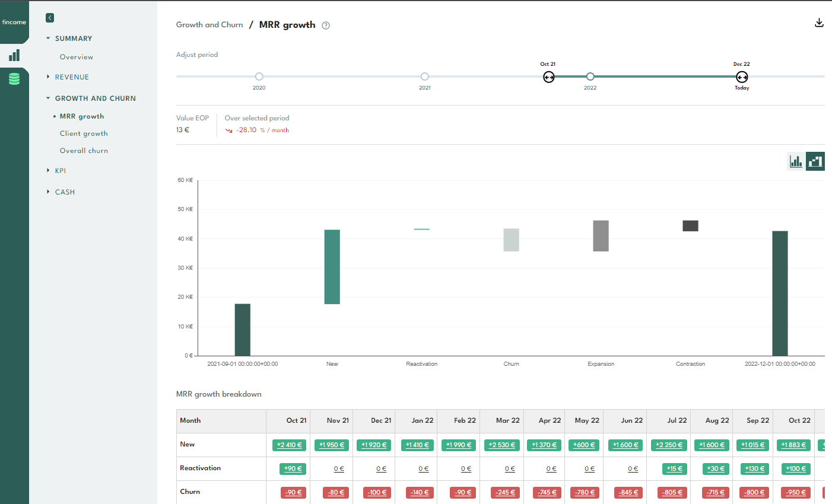Click the fincome logo
The image size is (832, 504).
point(14,23)
